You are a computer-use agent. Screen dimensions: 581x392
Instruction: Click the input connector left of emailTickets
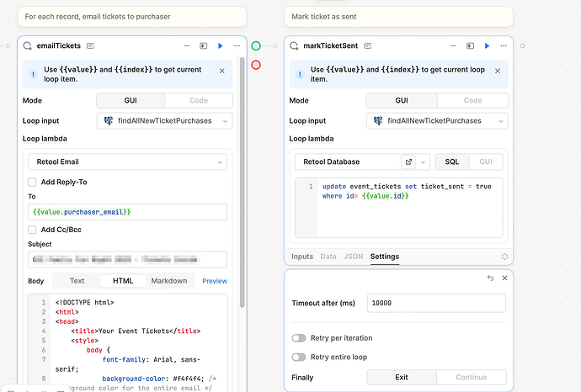[x=8, y=46]
